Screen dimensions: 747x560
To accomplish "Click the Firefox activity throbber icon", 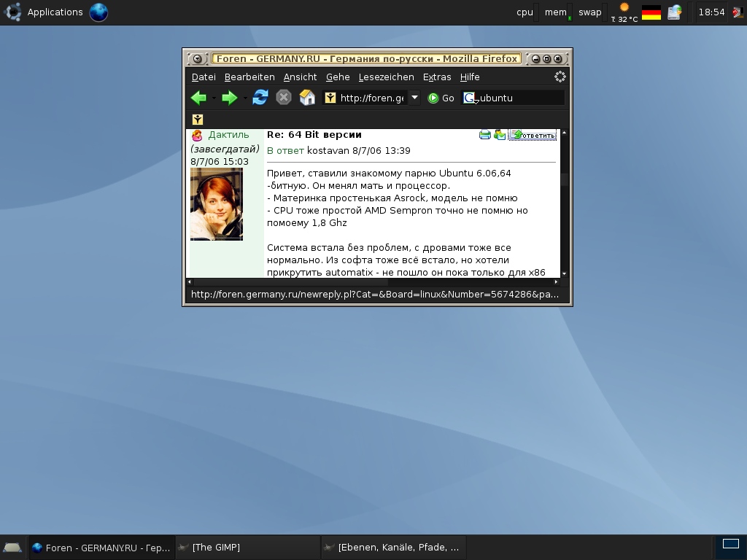I will tap(560, 77).
